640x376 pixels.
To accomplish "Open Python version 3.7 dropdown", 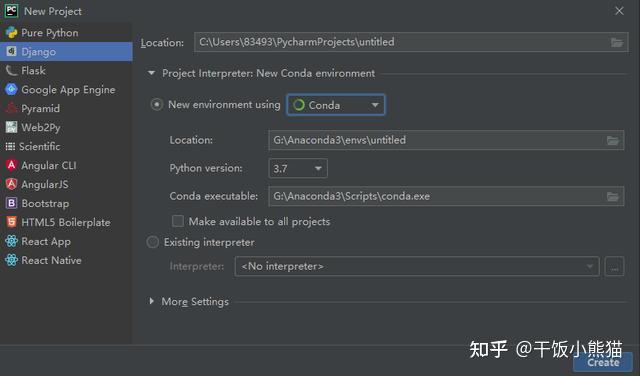I will click(x=298, y=168).
